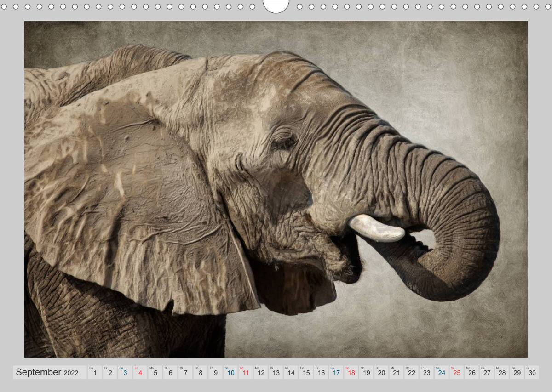Screen dimensions: 552x392
Task: Select Friday the 30th date cell
Action: click(532, 372)
